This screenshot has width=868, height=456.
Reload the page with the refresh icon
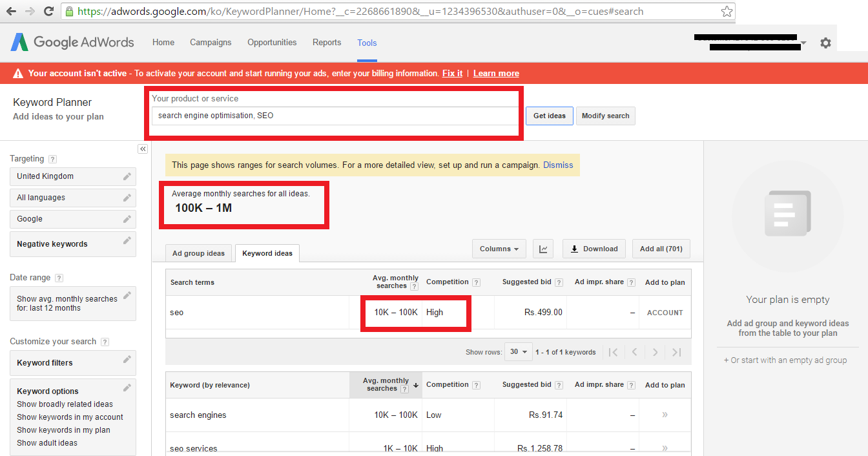(48, 12)
